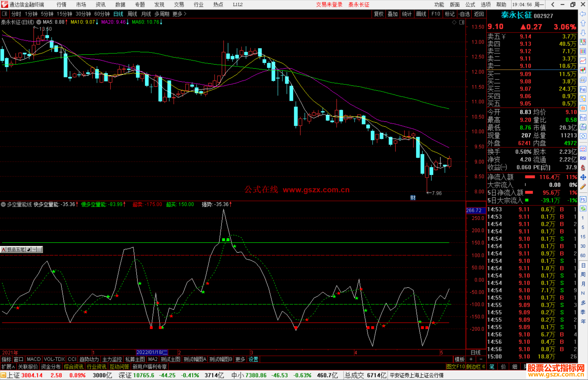Click the 交易未登录 login link

click(329, 5)
